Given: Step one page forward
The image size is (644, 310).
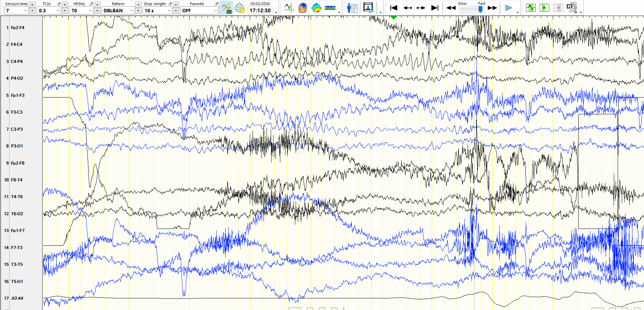Looking at the screenshot, I should [421, 8].
